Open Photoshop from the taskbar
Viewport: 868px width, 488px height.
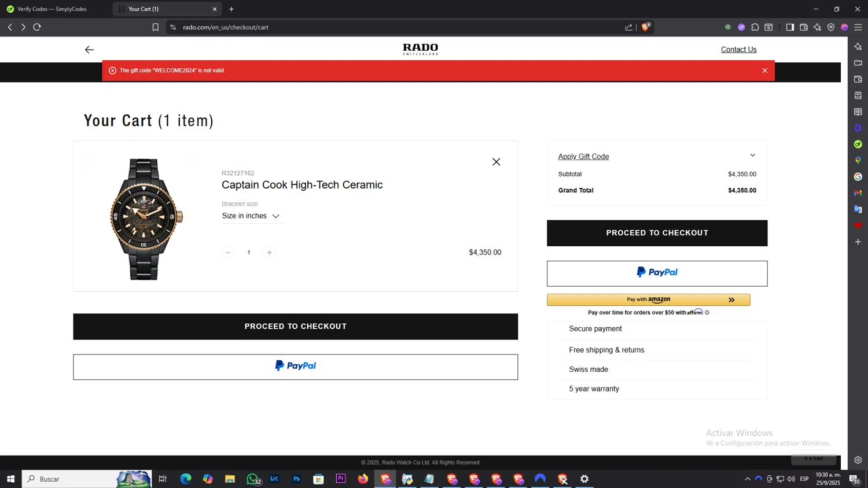click(296, 479)
